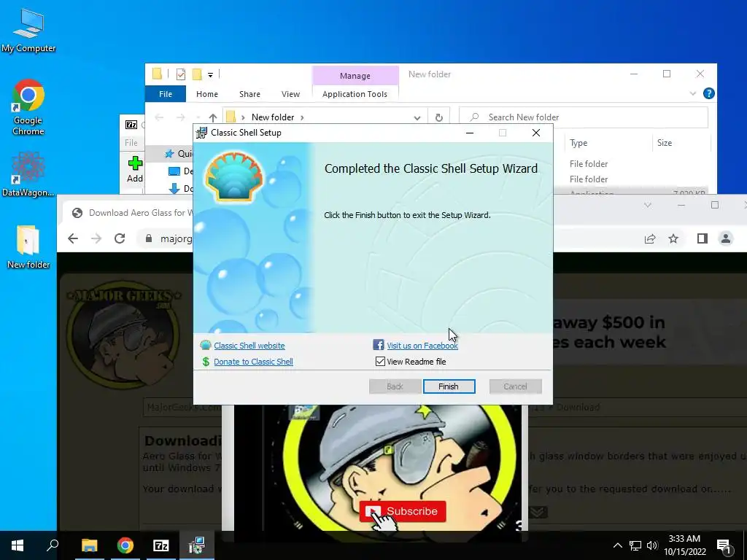Open the notification center icon
This screenshot has height=560, width=747.
[x=724, y=546]
